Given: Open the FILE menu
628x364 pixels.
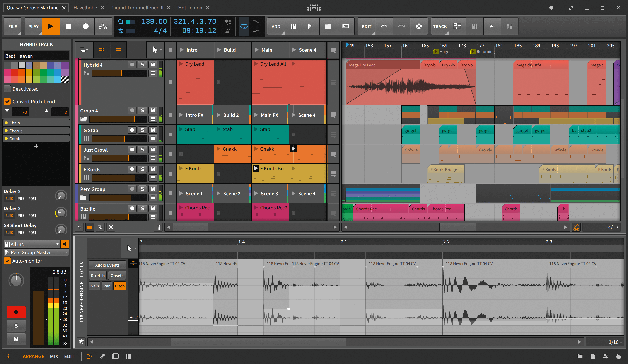Looking at the screenshot, I should (x=12, y=26).
